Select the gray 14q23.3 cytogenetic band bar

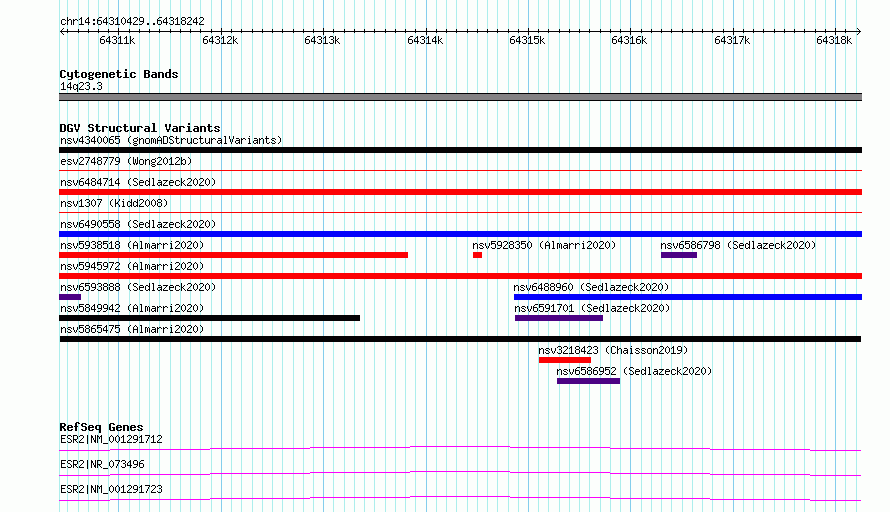pos(460,98)
